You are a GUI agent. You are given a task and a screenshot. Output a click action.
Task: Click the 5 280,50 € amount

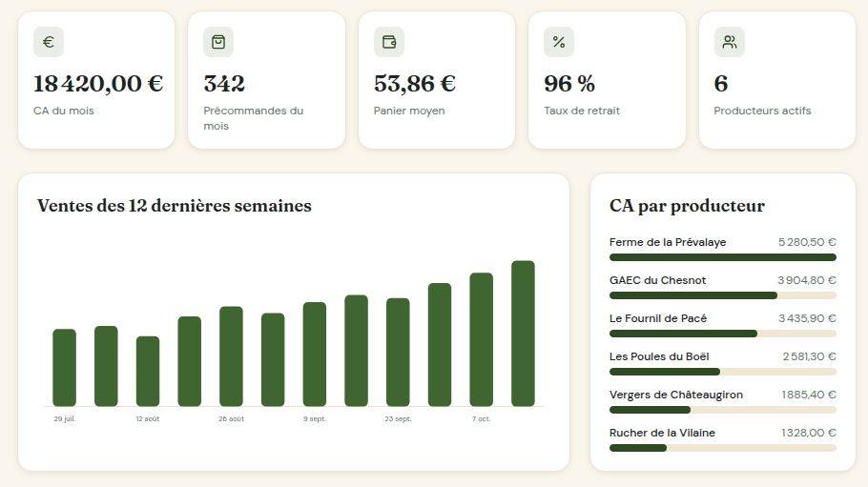click(807, 242)
